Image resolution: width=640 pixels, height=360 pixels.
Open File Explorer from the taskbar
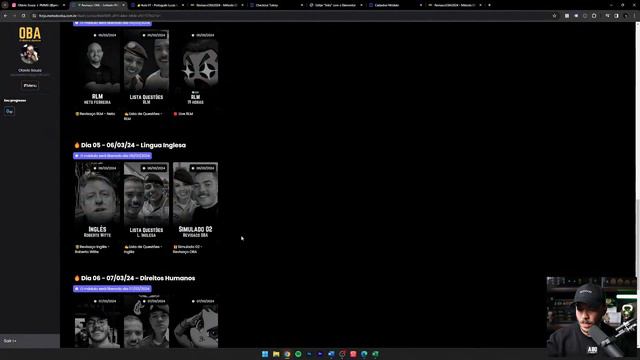tap(276, 354)
